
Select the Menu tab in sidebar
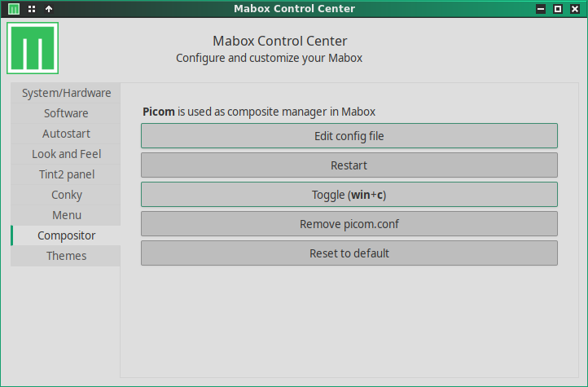coord(66,215)
